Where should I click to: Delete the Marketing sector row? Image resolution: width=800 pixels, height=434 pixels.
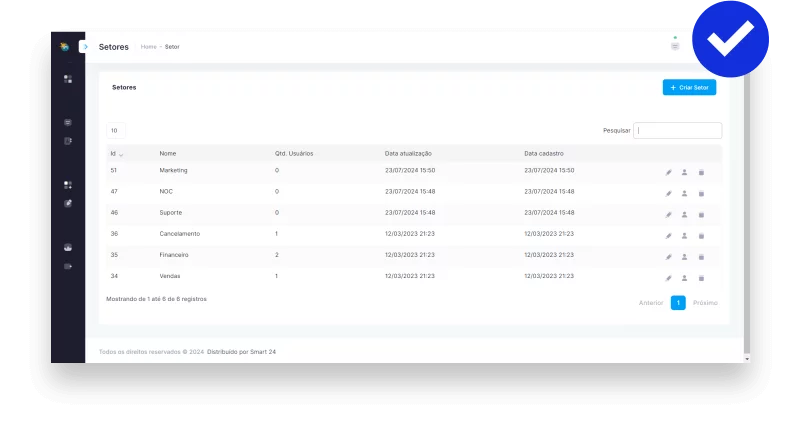(x=701, y=172)
